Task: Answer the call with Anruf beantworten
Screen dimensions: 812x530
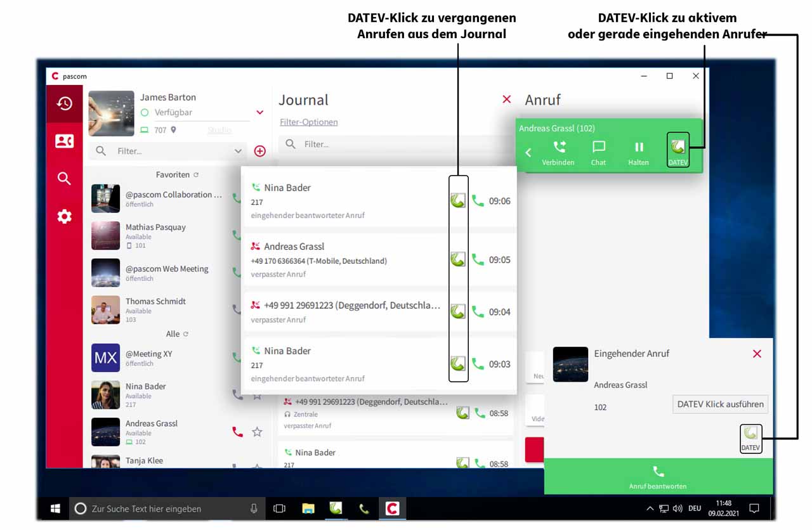Action: click(658, 476)
